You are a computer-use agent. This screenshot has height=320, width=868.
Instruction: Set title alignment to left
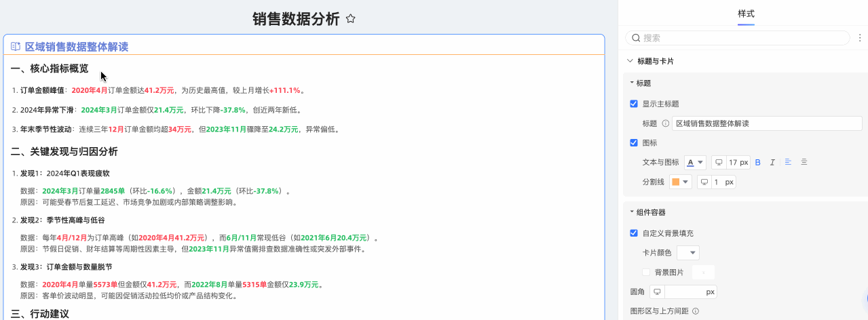[x=788, y=162]
